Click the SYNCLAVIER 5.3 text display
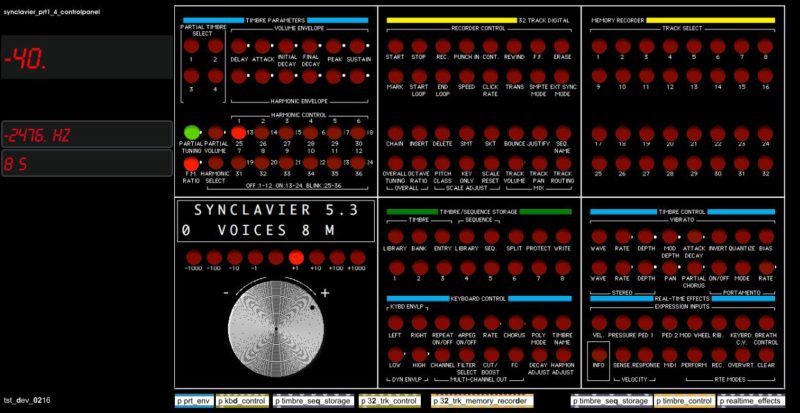This screenshot has height=413, width=800. click(x=276, y=221)
